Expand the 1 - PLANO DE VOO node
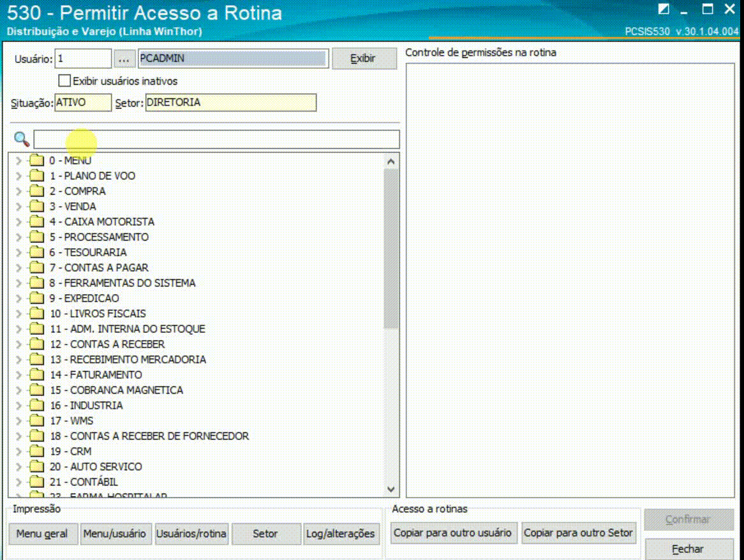Image resolution: width=744 pixels, height=560 pixels. tap(19, 176)
